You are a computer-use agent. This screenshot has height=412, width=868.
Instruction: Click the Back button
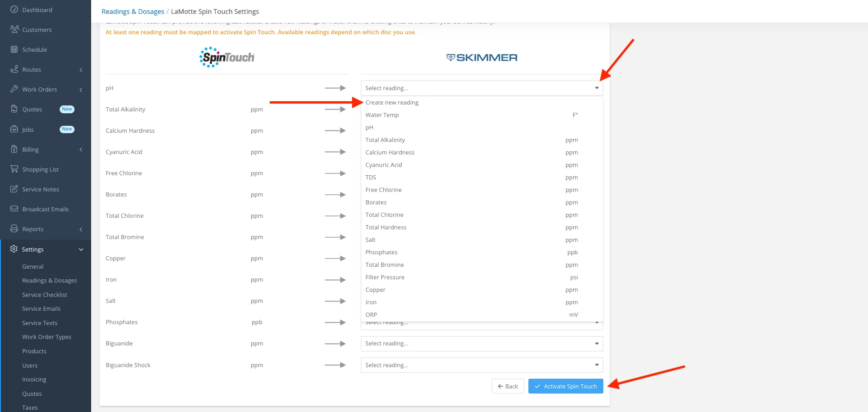click(x=508, y=387)
